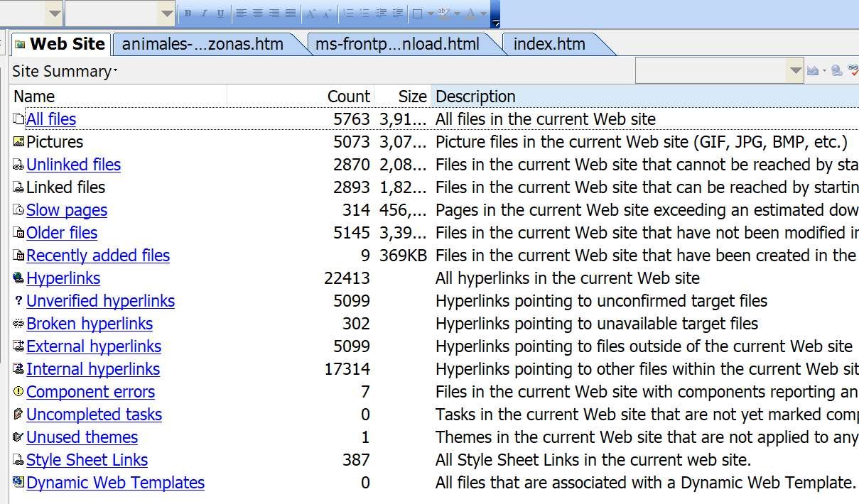
Task: Toggle italic formatting in the toolbar
Action: tap(204, 13)
